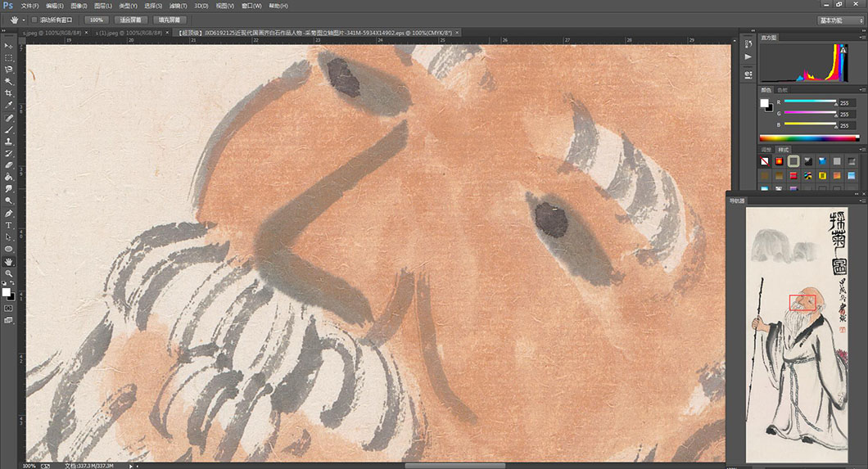This screenshot has height=469, width=868.
Task: Toggle Quick Mask mode icon
Action: [8, 309]
